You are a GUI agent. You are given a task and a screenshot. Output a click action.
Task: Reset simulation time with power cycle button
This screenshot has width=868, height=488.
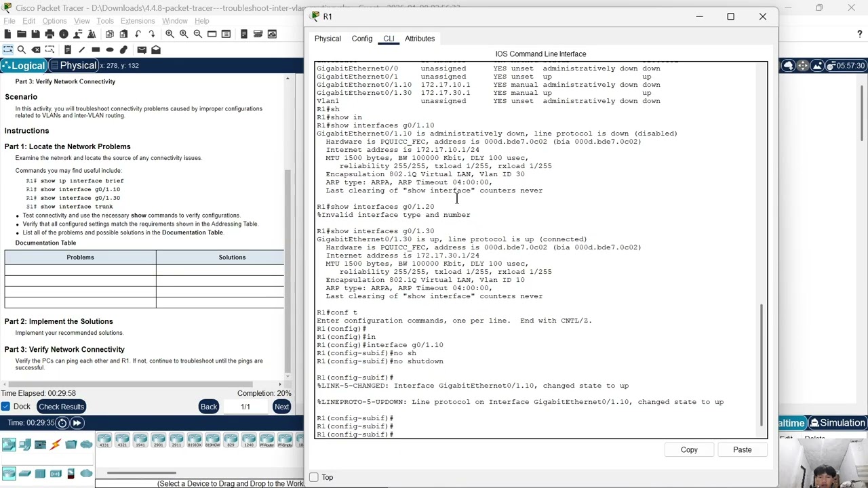[62, 423]
